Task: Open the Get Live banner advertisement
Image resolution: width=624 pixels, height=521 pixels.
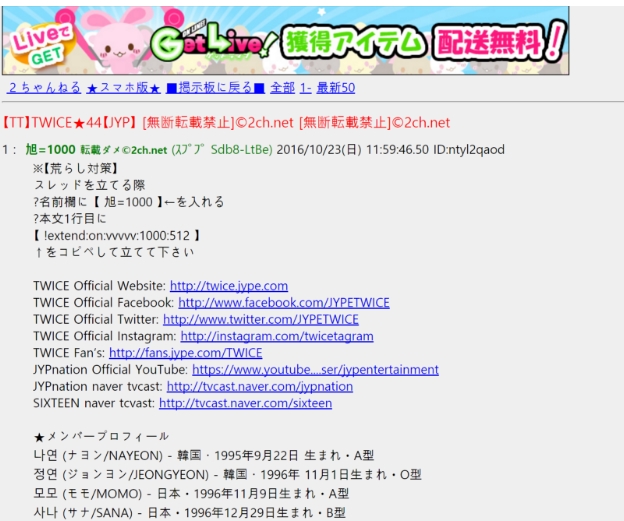Action: click(285, 41)
